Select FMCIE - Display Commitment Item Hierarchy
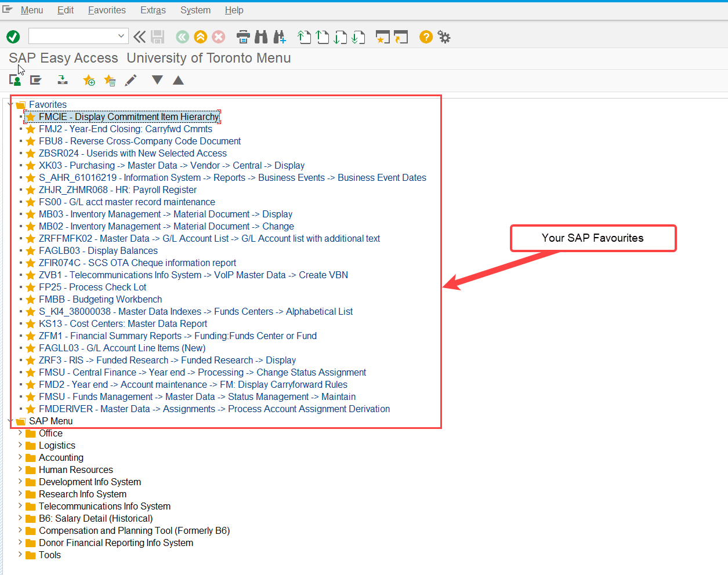728x575 pixels. pos(129,117)
